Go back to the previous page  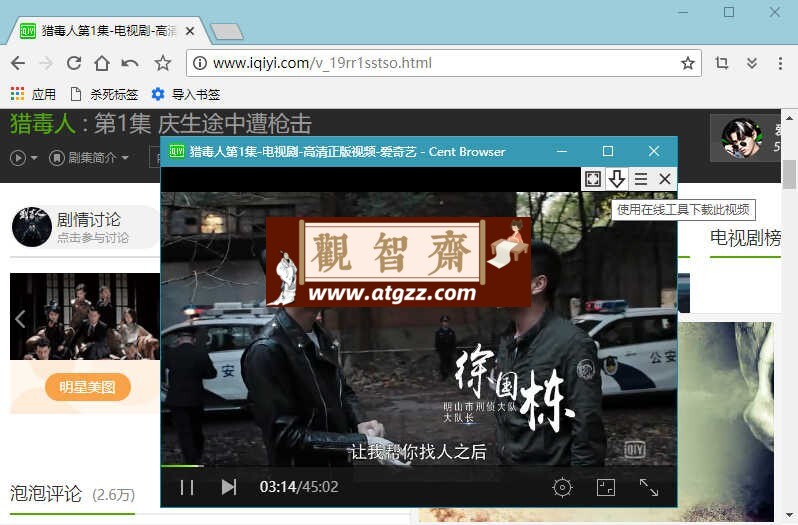18,63
